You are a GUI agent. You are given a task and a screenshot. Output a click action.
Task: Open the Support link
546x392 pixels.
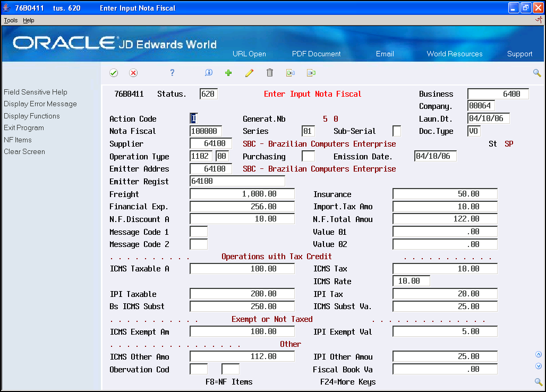click(519, 54)
